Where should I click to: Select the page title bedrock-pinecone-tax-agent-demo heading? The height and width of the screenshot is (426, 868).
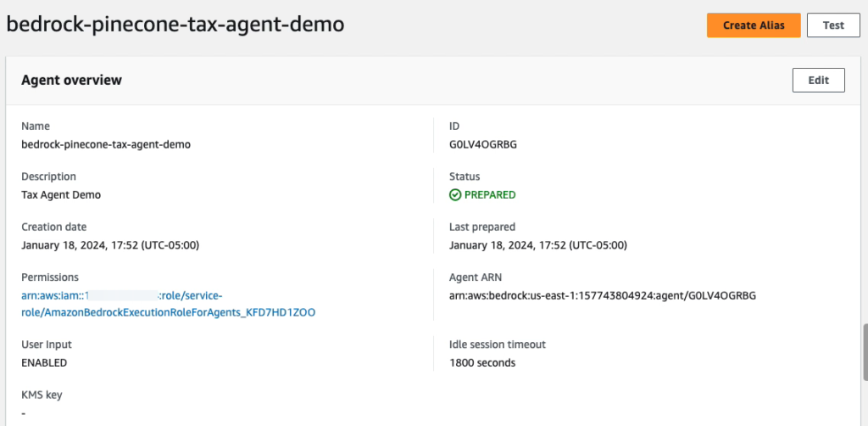175,25
